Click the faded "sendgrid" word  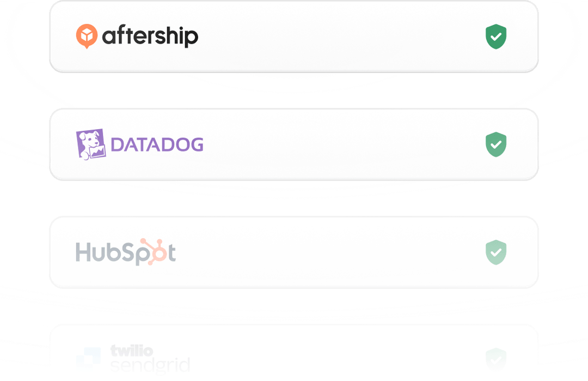[150, 365]
